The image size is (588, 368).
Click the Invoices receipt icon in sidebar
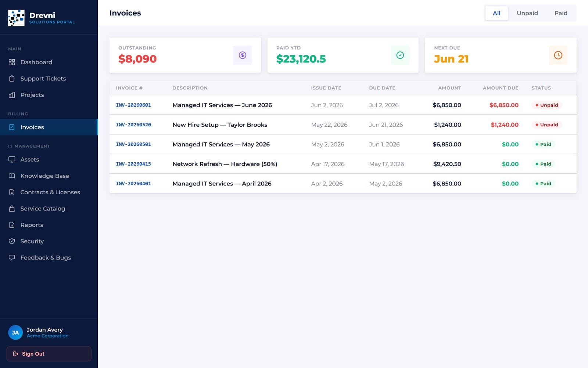[12, 127]
